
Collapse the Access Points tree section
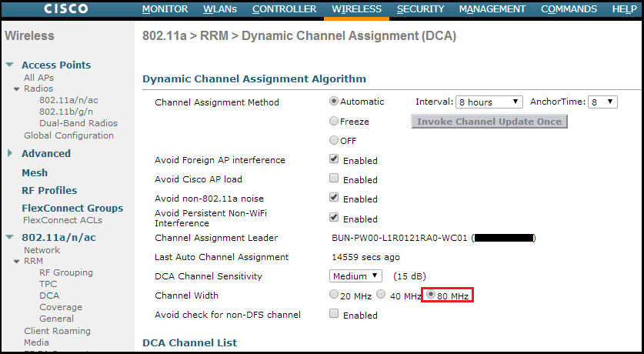click(8, 65)
